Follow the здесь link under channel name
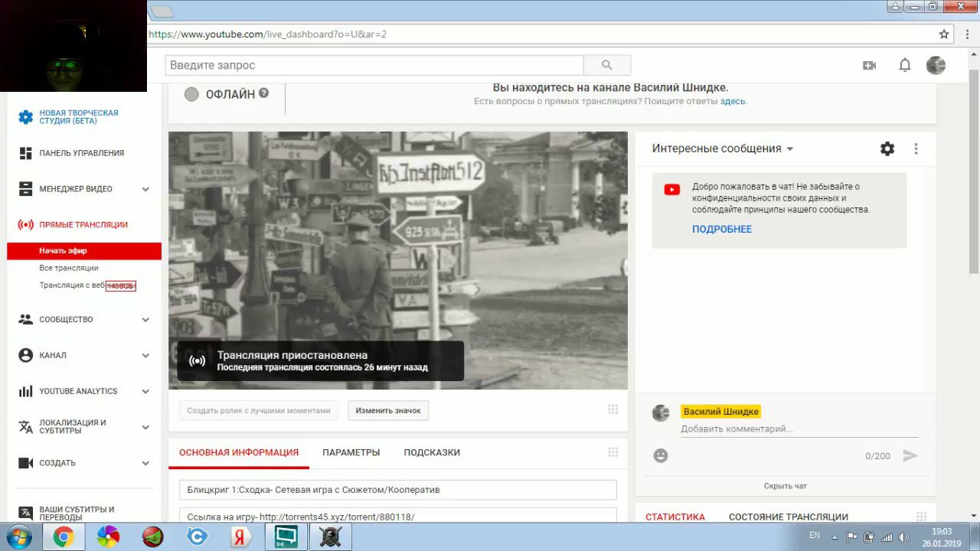This screenshot has width=980, height=551. (x=732, y=101)
